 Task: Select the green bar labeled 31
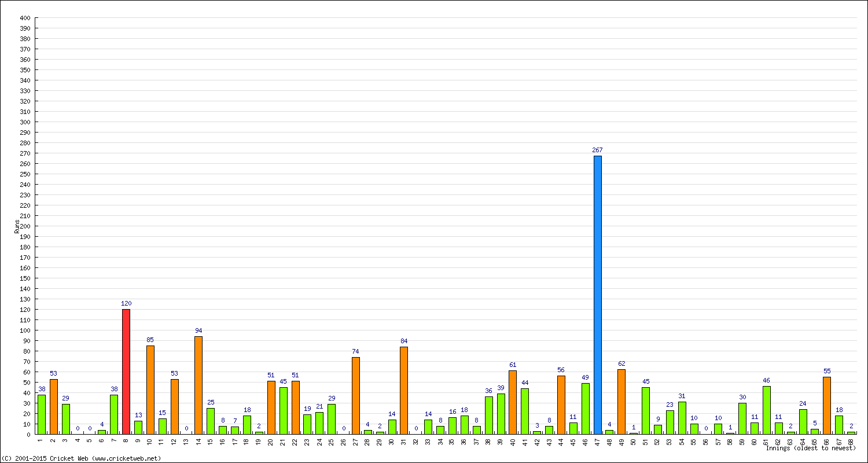pos(682,418)
